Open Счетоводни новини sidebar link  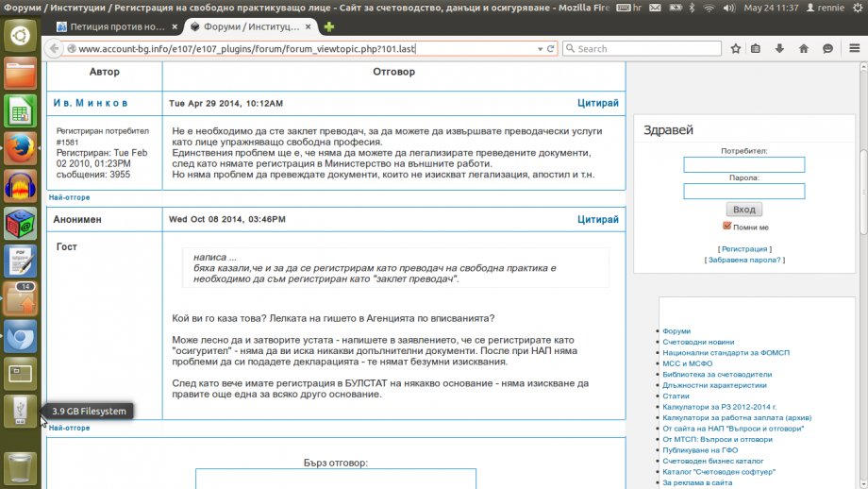point(698,342)
